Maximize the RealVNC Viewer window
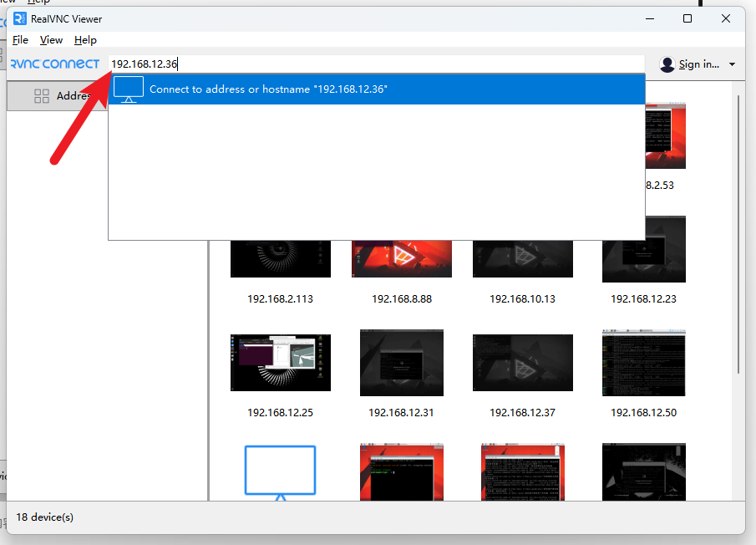756x545 pixels. click(x=687, y=18)
